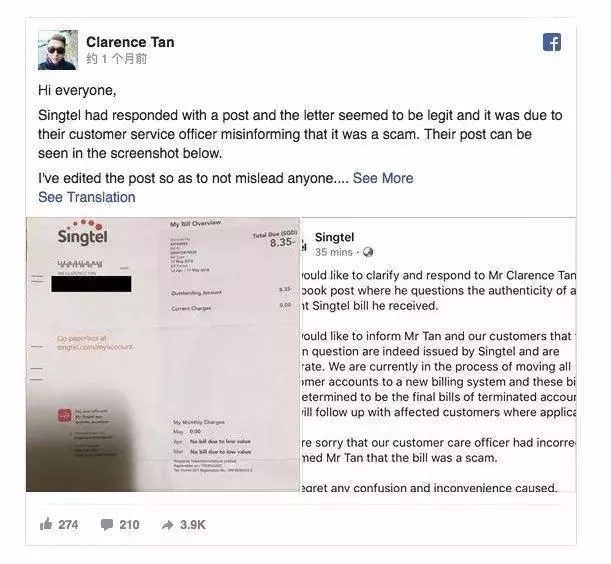The width and height of the screenshot is (611, 564).
Task: Open the post timestamp link
Action: (x=117, y=59)
